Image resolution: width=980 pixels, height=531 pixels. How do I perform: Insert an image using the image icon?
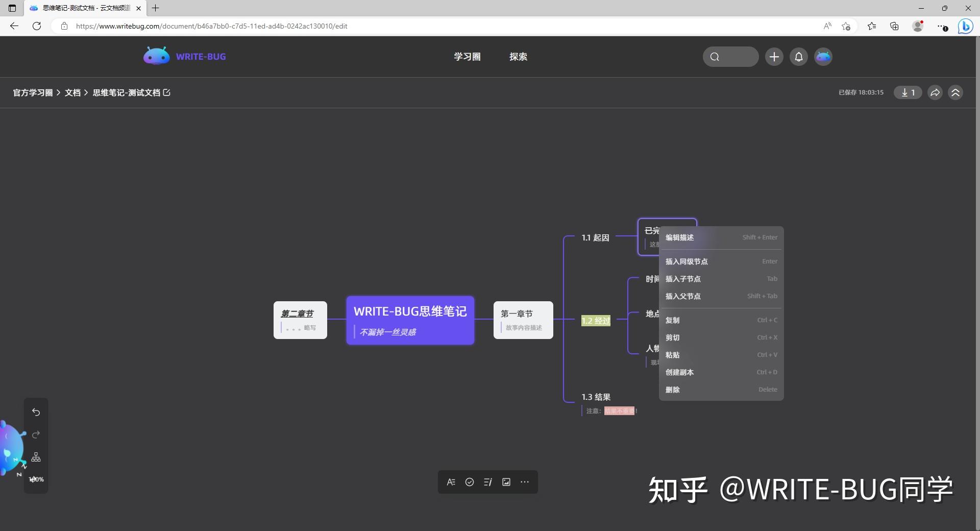click(506, 482)
